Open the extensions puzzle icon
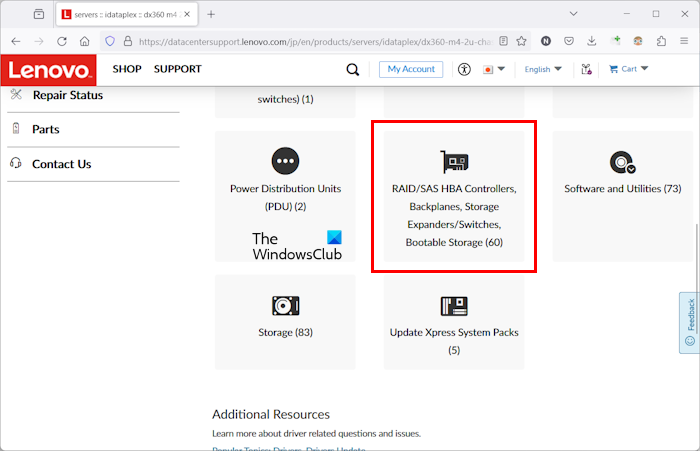700x451 pixels. [x=661, y=42]
